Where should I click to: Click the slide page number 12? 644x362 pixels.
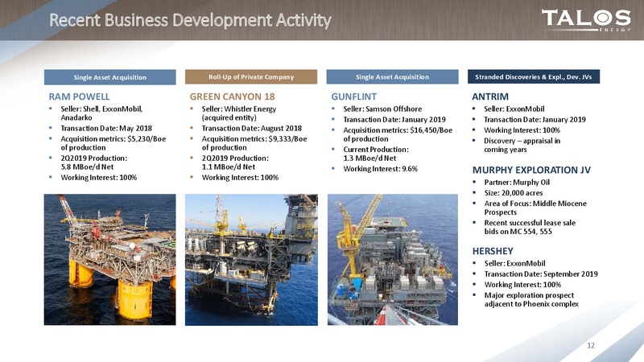(x=591, y=346)
